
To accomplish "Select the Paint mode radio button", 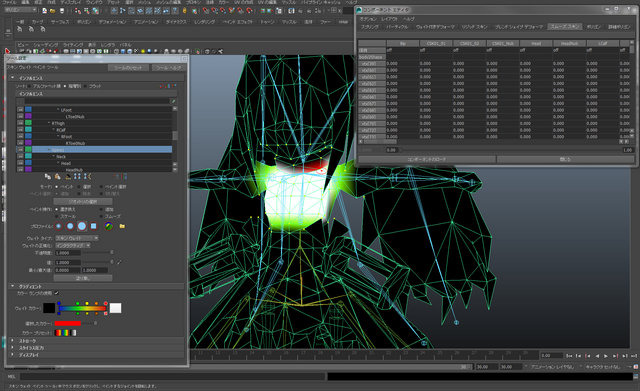I will point(57,187).
